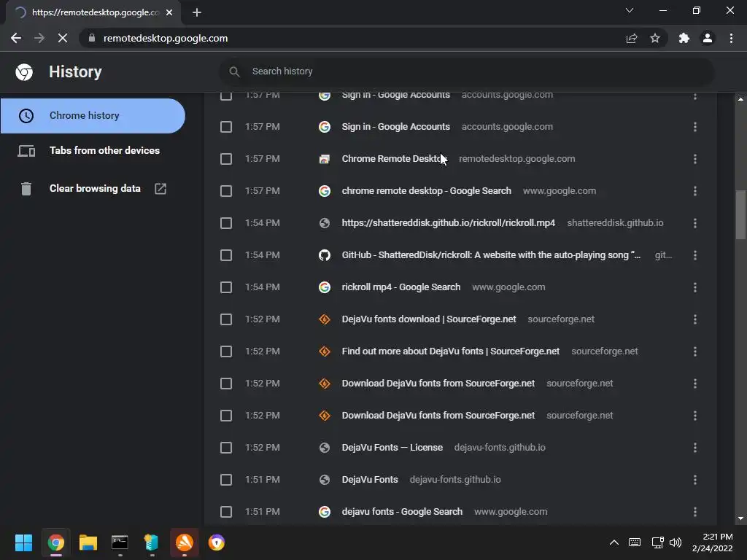The image size is (747, 560).
Task: Click the share page icon
Action: 632,38
